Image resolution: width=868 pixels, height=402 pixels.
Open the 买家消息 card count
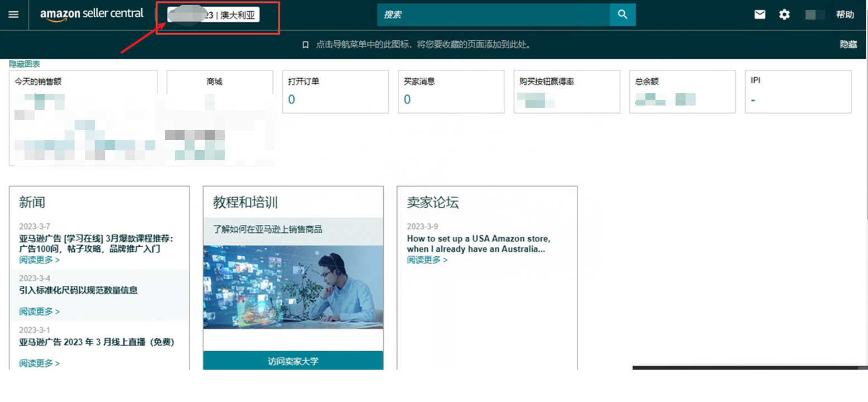tap(407, 99)
